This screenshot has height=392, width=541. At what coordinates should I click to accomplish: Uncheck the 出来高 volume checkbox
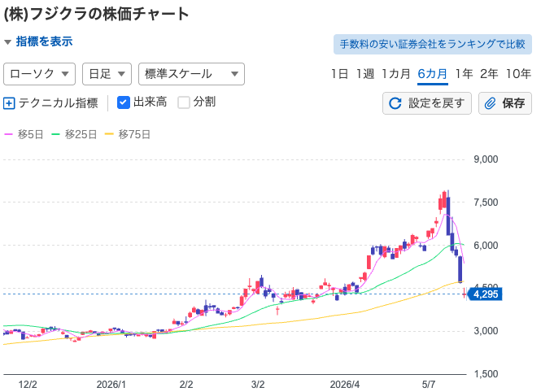123,102
